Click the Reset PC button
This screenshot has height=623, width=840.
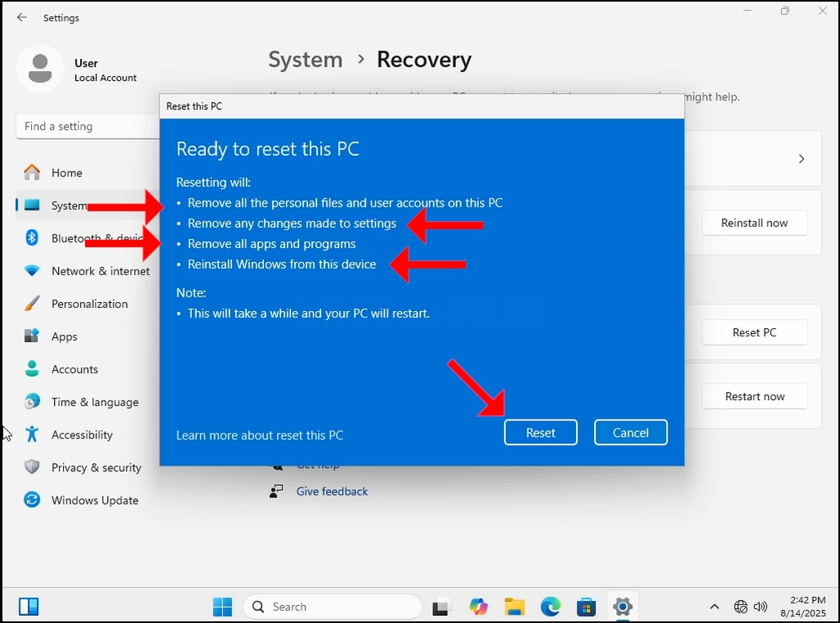tap(754, 332)
